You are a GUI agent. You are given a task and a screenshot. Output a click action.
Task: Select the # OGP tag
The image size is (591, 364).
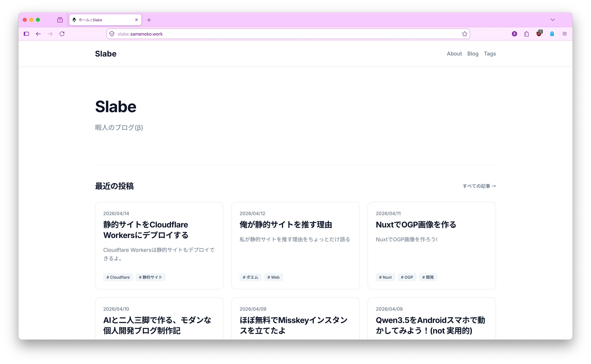click(x=407, y=277)
